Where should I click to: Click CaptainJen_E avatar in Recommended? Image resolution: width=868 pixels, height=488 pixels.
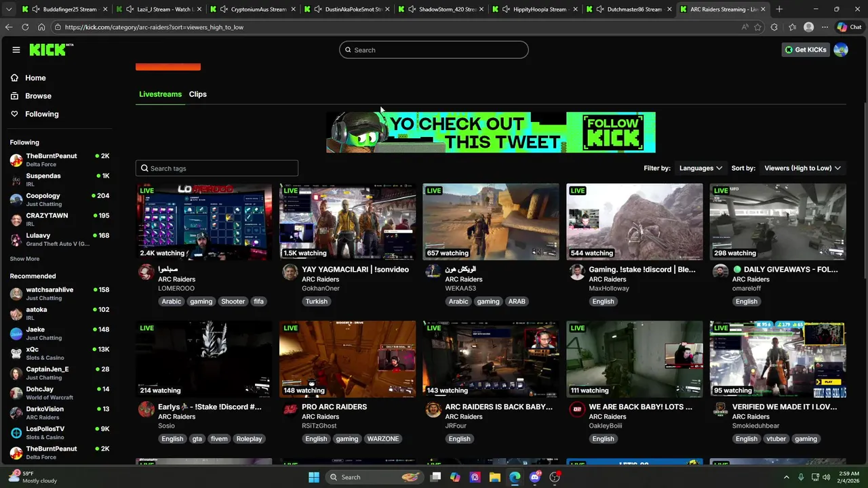click(16, 373)
